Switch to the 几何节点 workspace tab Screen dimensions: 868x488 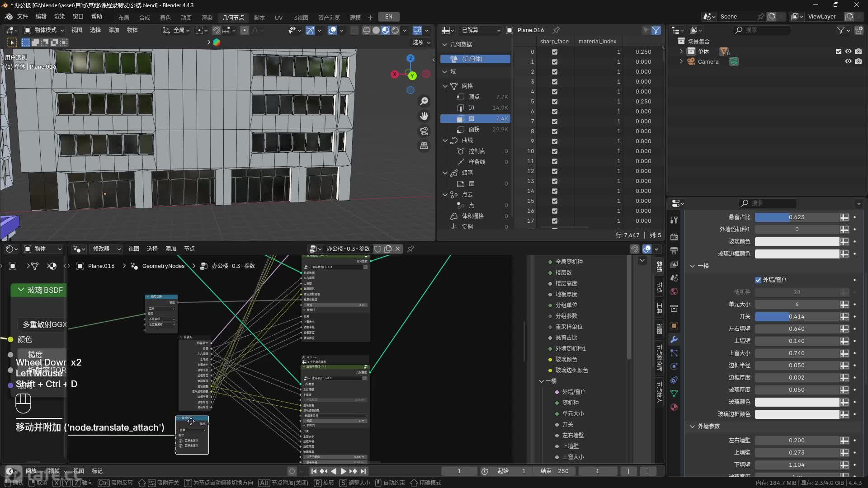click(233, 18)
